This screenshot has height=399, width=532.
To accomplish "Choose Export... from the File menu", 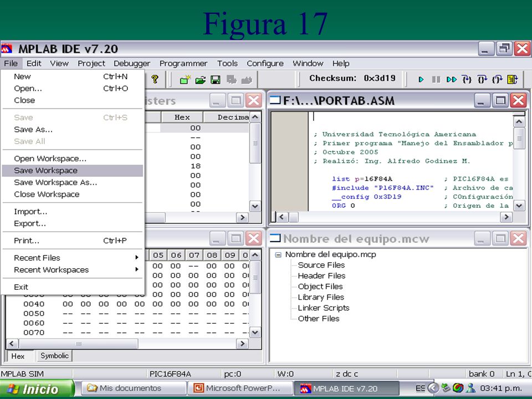I will coord(72,223).
